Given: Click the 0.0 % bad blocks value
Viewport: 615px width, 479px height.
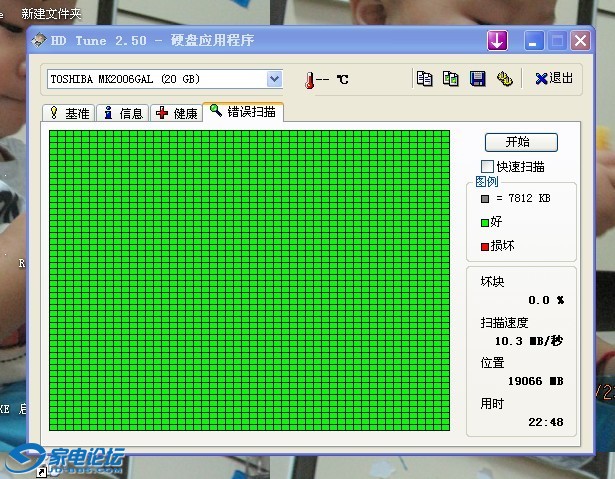Looking at the screenshot, I should click(546, 301).
